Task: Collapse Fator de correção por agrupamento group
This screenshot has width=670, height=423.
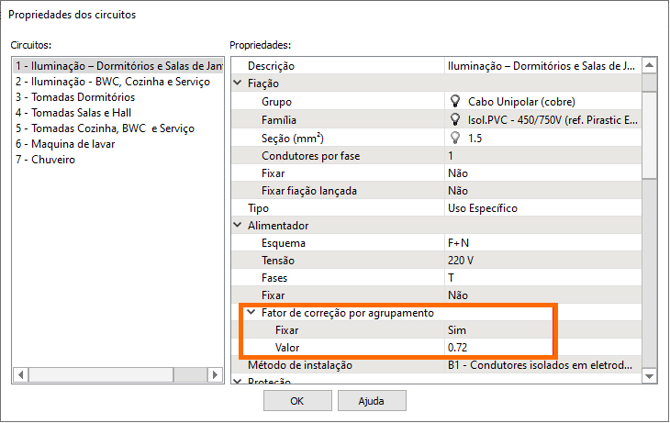Action: coord(251,313)
